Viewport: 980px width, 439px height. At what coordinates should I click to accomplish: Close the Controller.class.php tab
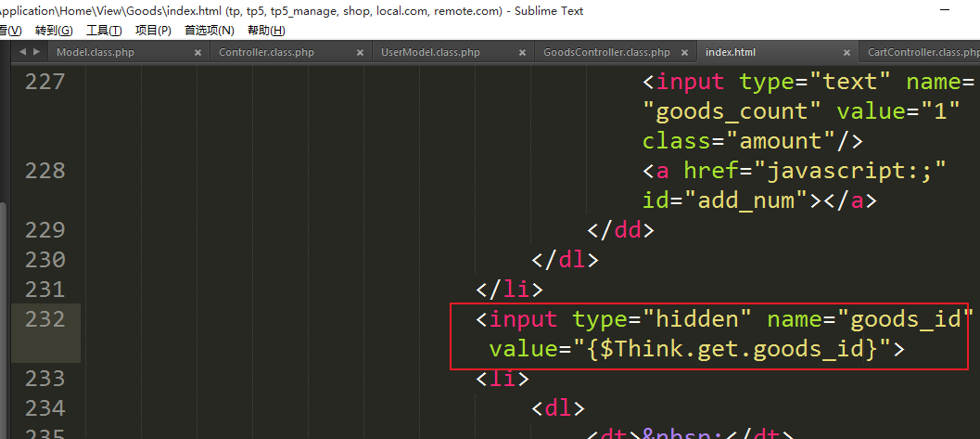[360, 53]
